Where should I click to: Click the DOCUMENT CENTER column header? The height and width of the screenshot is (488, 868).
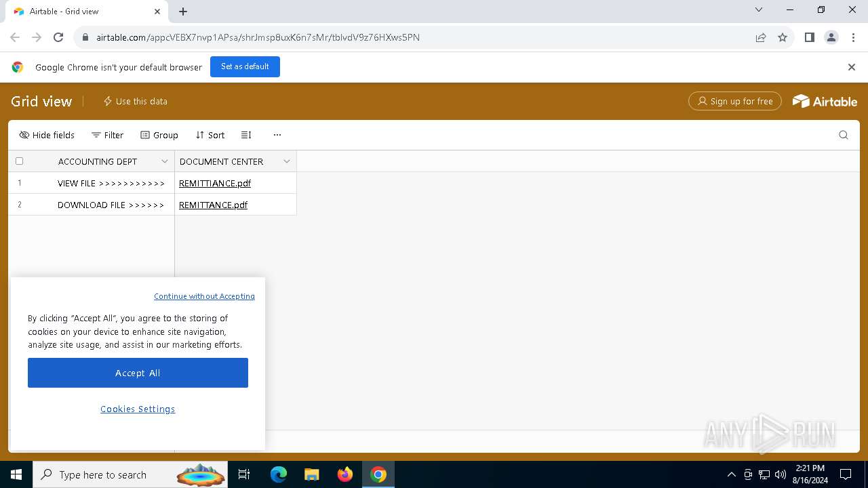(235, 161)
